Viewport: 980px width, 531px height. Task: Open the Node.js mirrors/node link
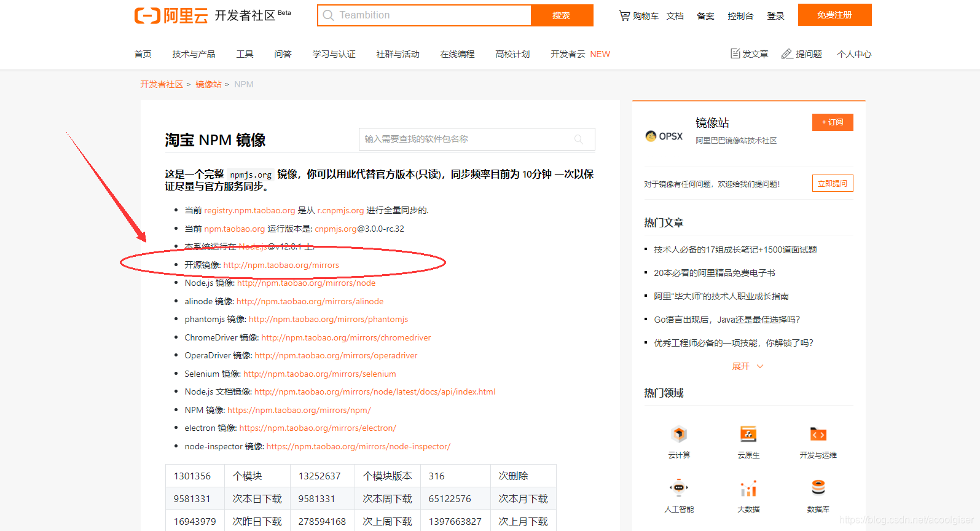(x=306, y=283)
